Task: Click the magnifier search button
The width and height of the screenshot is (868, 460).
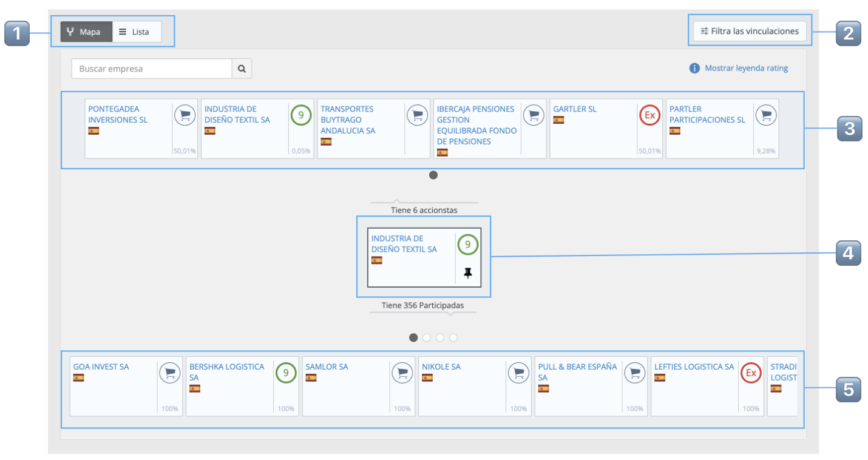Action: [x=242, y=69]
